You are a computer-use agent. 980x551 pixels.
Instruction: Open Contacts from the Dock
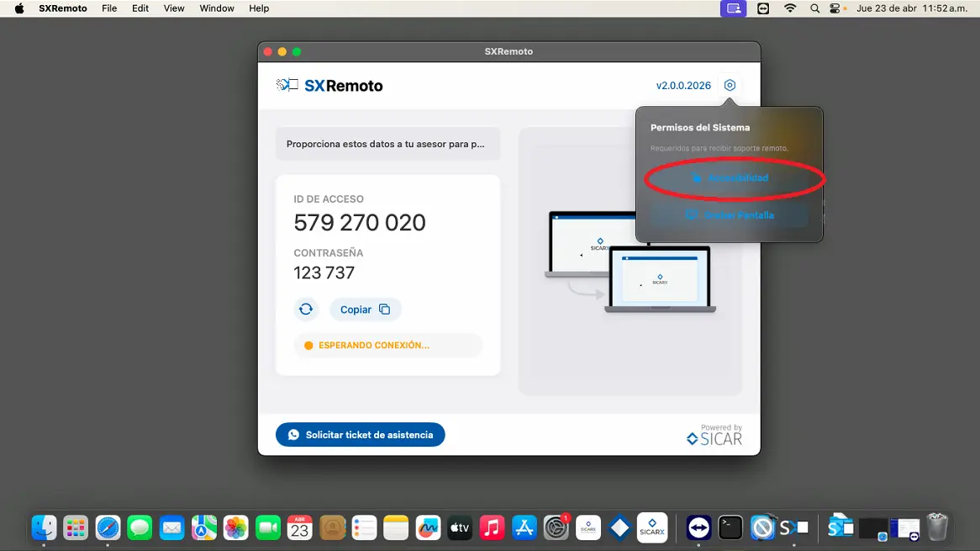click(x=332, y=527)
